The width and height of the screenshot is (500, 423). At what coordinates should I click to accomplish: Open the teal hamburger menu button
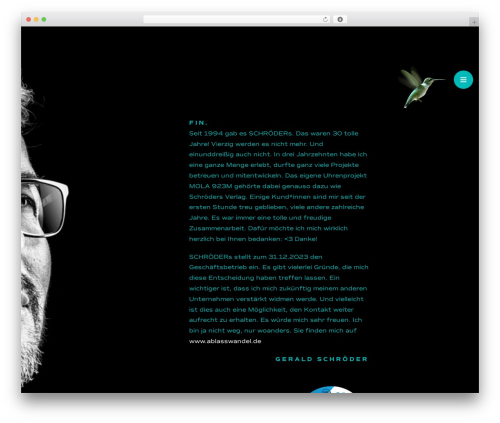(463, 80)
